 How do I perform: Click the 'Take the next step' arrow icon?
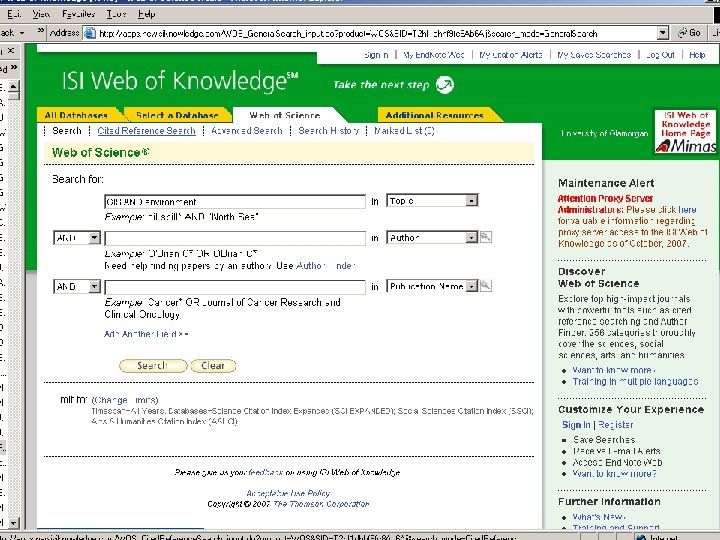click(x=444, y=84)
